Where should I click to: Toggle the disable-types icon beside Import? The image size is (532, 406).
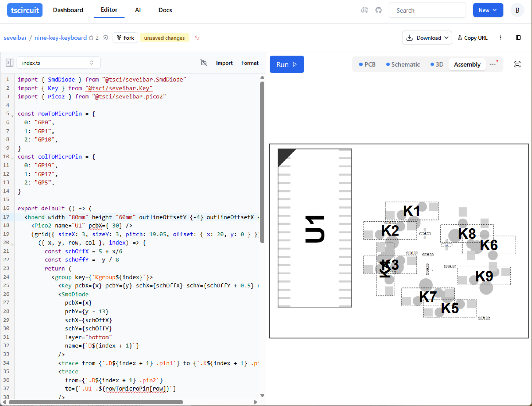coord(204,63)
